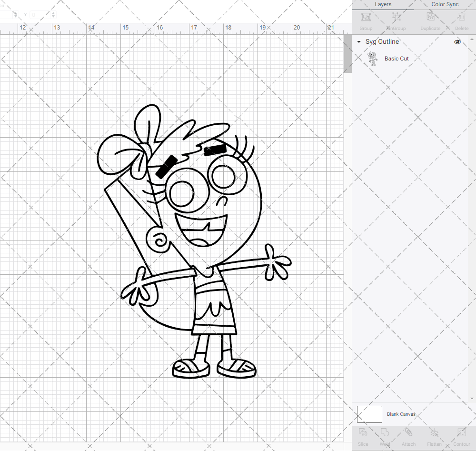Click the Y value stepper up arrow
The height and width of the screenshot is (451, 476).
coord(53,12)
